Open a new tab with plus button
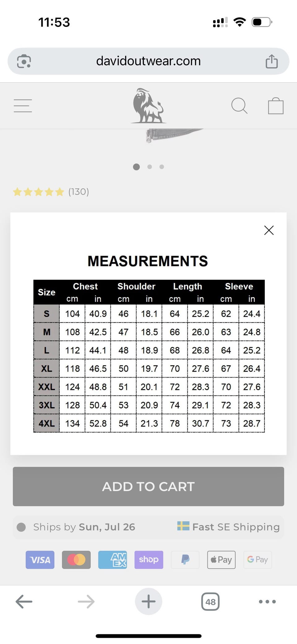 click(x=148, y=602)
